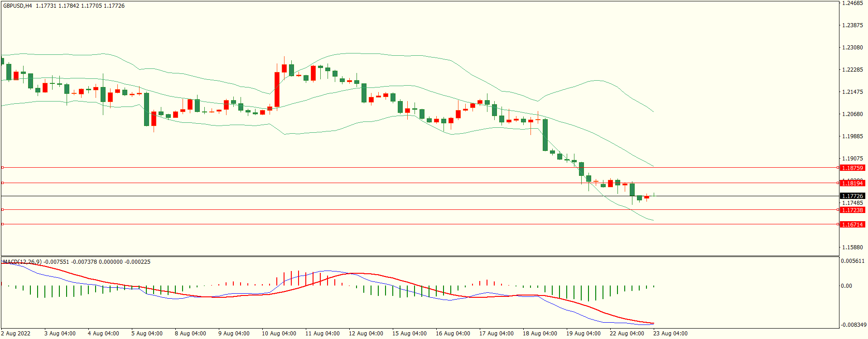
Task: Click the 9 Aug 04:00 time label
Action: [234, 334]
